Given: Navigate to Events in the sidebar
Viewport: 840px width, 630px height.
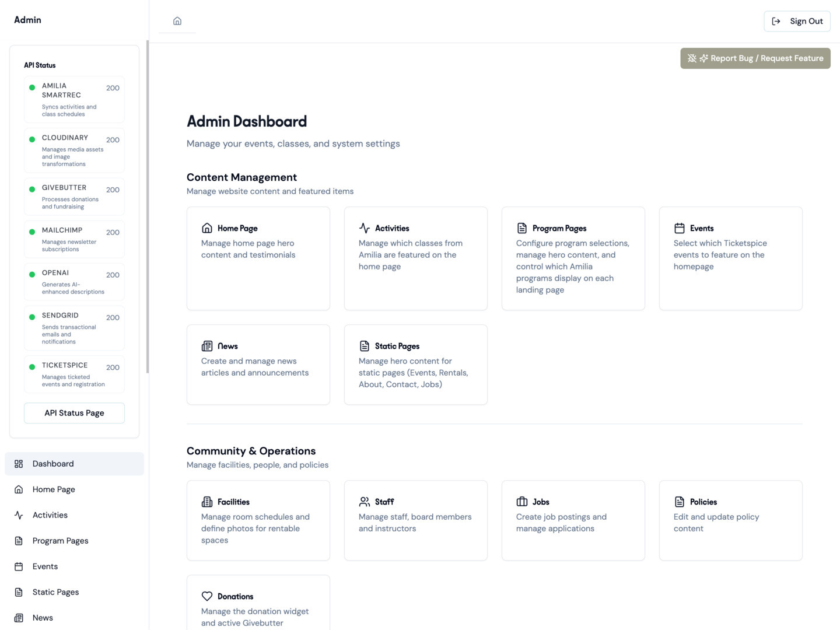Looking at the screenshot, I should [x=74, y=566].
